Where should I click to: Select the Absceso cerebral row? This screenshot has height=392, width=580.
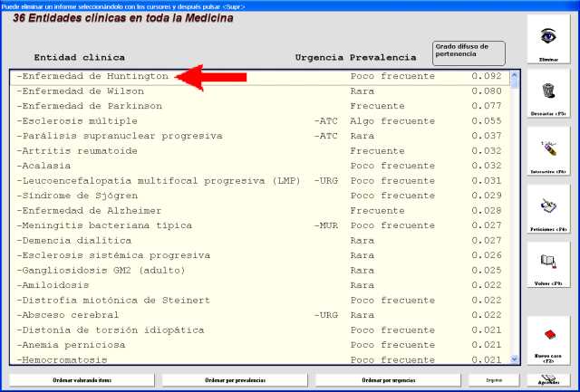click(x=260, y=315)
